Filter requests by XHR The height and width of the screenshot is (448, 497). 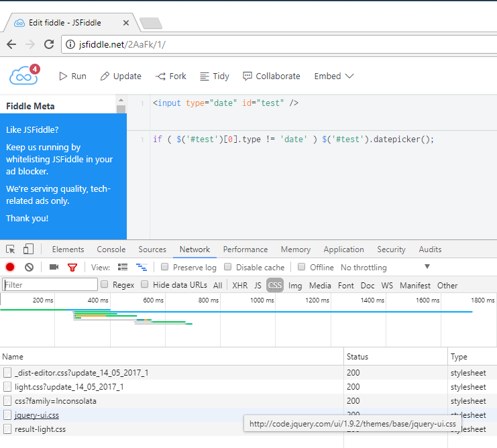(239, 286)
